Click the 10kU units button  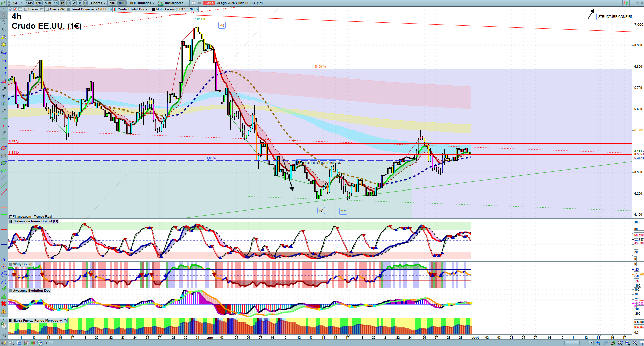coord(122,3)
